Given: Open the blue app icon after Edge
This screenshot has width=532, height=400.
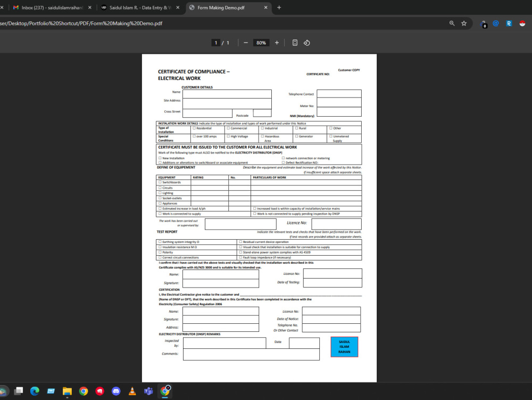Looking at the screenshot, I should coord(51,391).
